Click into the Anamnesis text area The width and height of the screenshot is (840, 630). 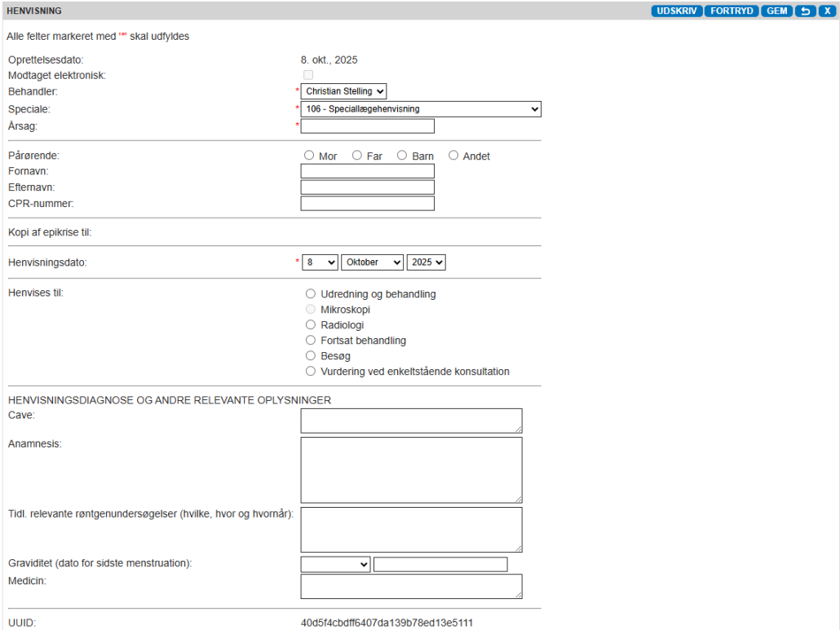click(x=411, y=469)
